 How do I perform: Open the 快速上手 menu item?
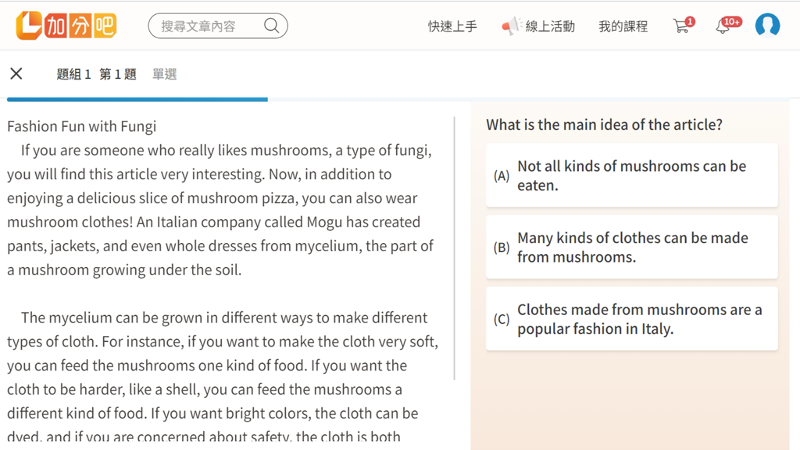click(452, 27)
